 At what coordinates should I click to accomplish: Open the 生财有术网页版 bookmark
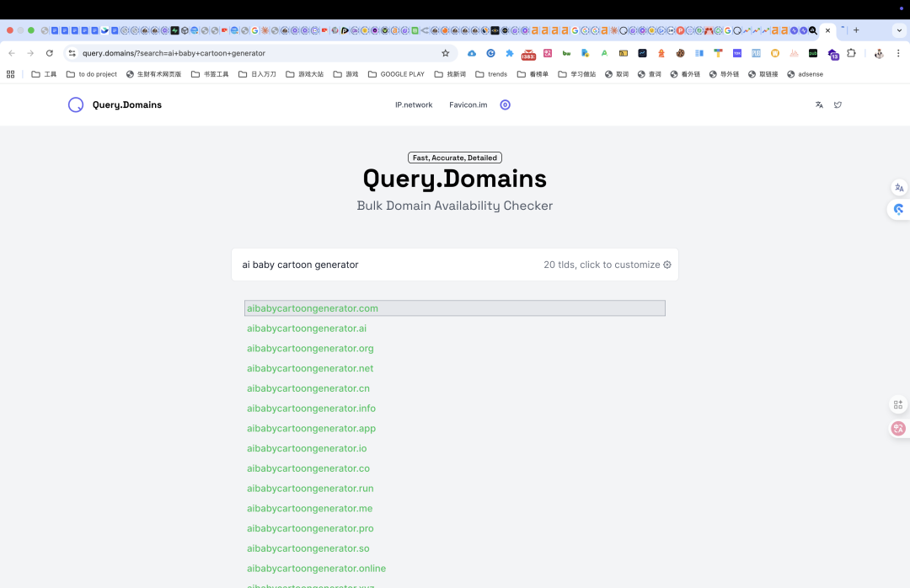[x=154, y=74]
